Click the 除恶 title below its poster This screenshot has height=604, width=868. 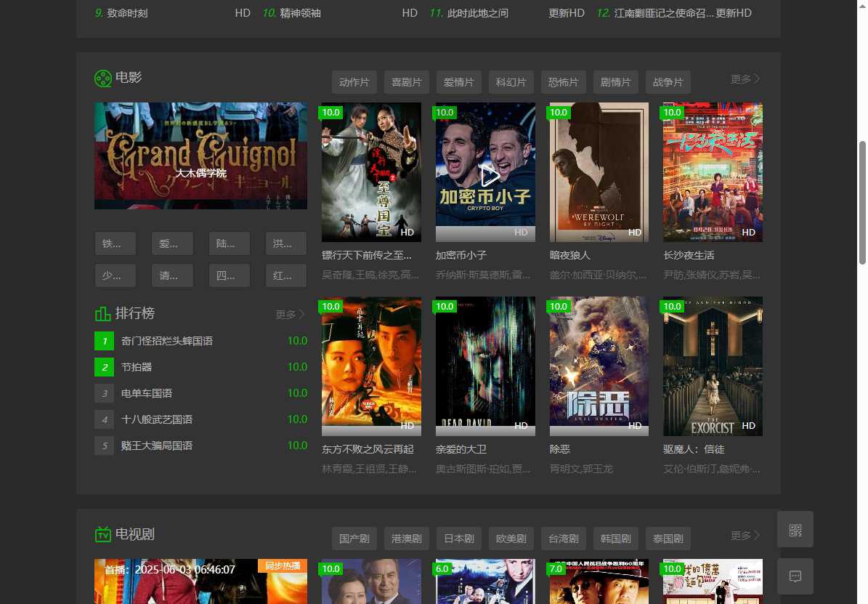tap(560, 449)
